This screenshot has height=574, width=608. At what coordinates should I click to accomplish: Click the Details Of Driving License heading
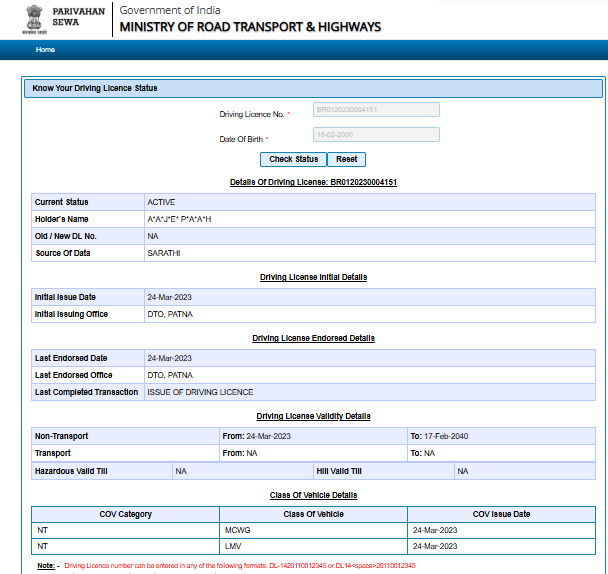point(313,182)
